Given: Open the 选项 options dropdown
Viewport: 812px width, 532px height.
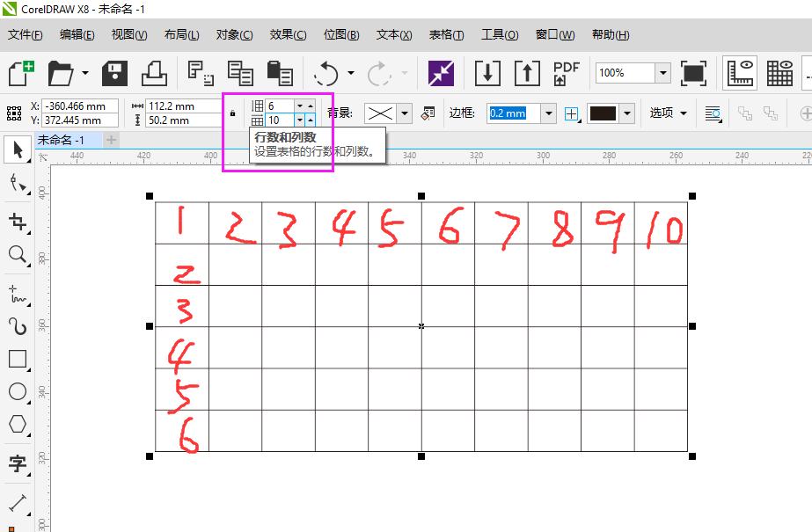Looking at the screenshot, I should (x=668, y=113).
